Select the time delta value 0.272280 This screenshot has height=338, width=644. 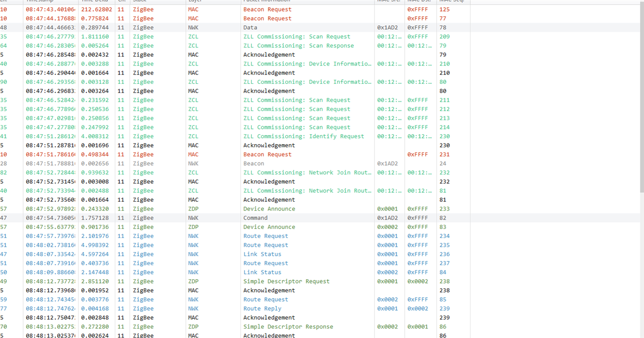95,326
